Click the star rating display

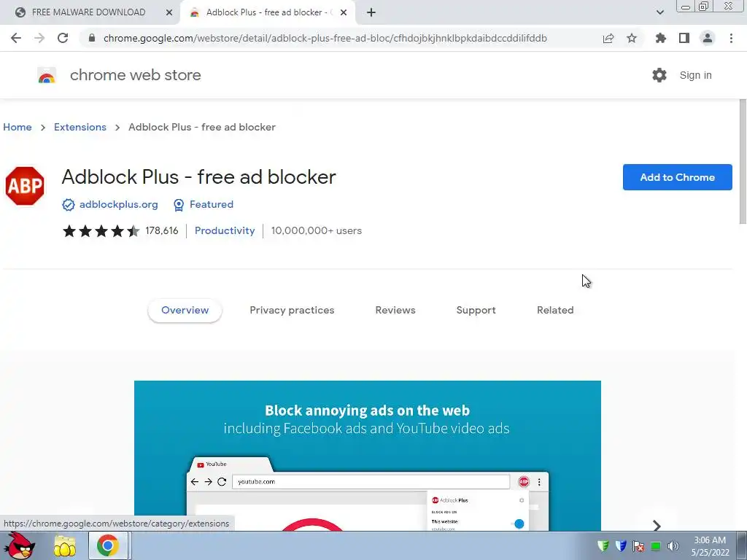101,231
